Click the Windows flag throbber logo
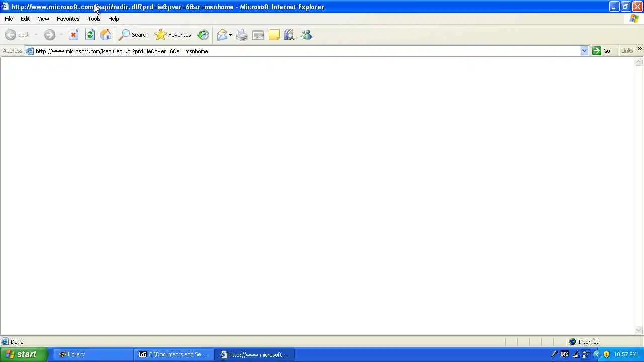Viewport: 644px width, 362px height. [x=634, y=19]
